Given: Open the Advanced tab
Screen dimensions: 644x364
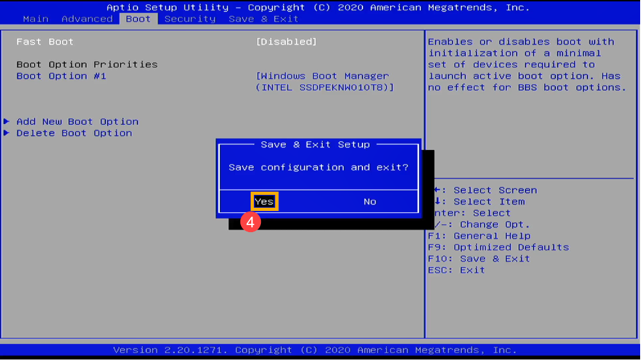Looking at the screenshot, I should (87, 19).
